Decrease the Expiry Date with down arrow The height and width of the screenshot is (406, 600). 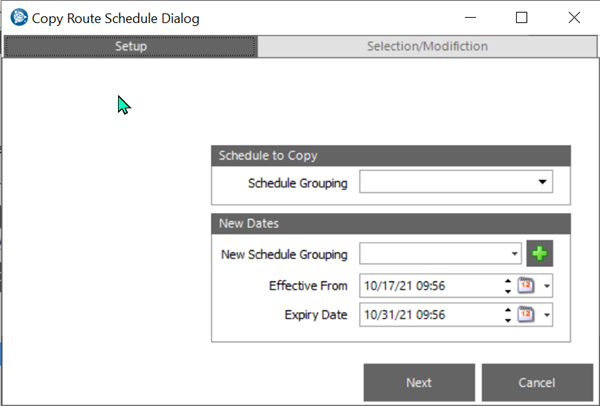508,320
